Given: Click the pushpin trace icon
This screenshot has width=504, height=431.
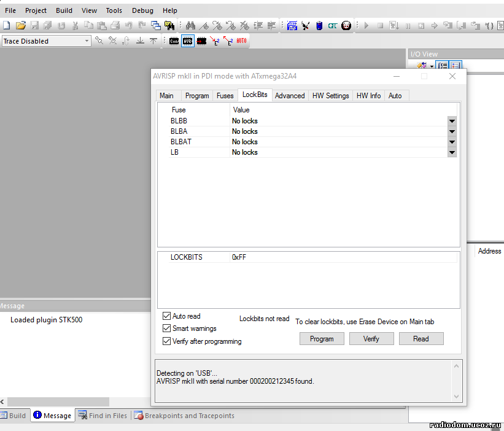Looking at the screenshot, I should click(x=99, y=41).
